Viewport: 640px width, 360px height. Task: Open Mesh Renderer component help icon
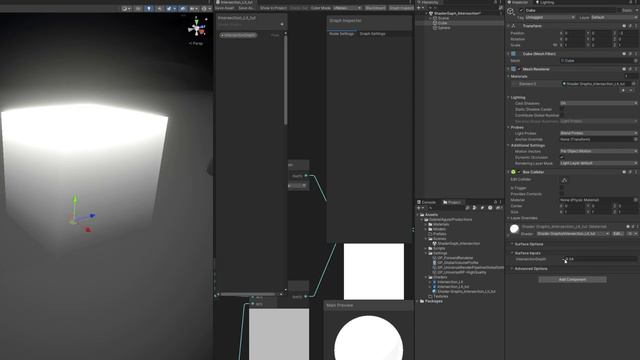pyautogui.click(x=624, y=69)
